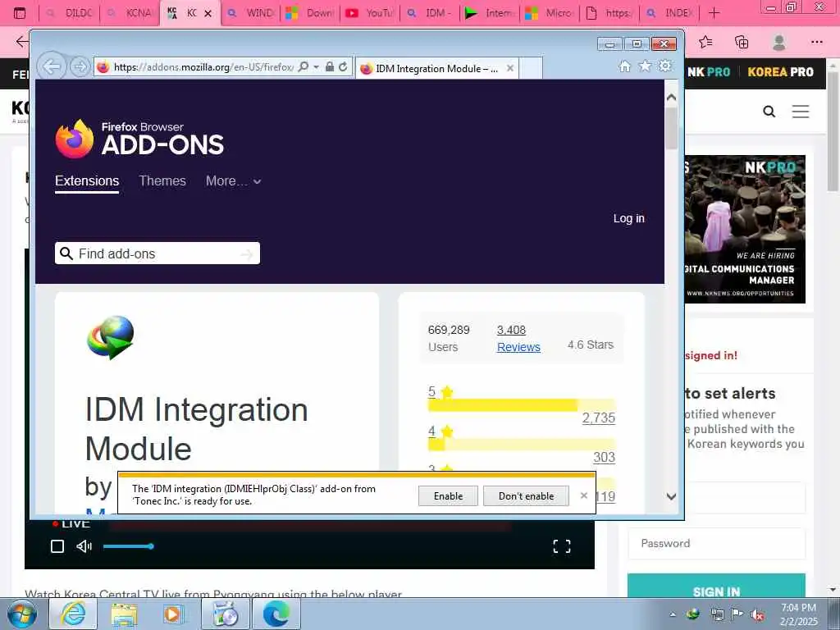Image resolution: width=840 pixels, height=630 pixels.
Task: Toggle fullscreen icon in the video player
Action: 561,546
